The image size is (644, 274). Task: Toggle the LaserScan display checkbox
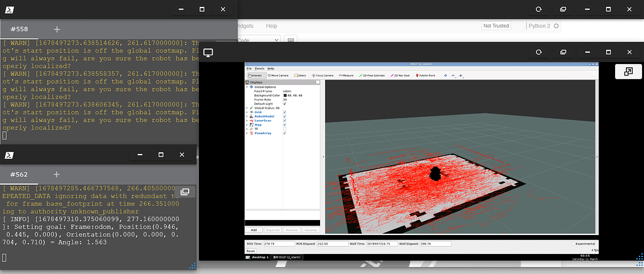[x=285, y=121]
